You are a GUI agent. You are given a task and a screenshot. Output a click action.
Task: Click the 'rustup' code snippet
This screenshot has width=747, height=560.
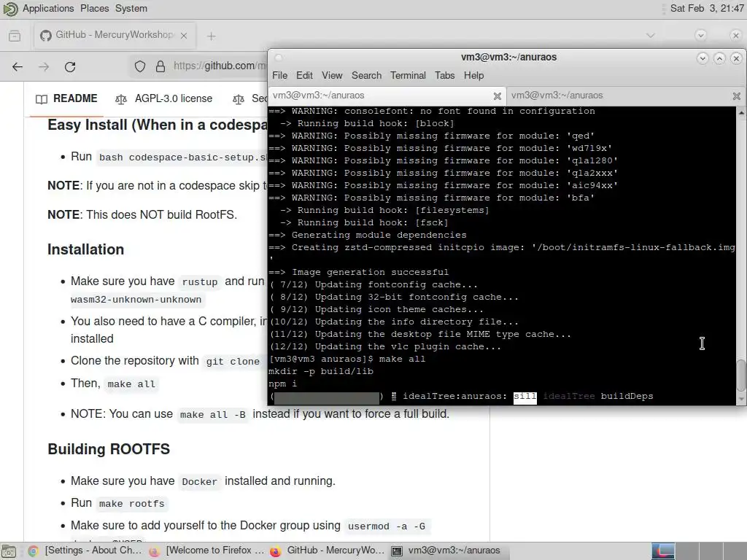tap(200, 282)
